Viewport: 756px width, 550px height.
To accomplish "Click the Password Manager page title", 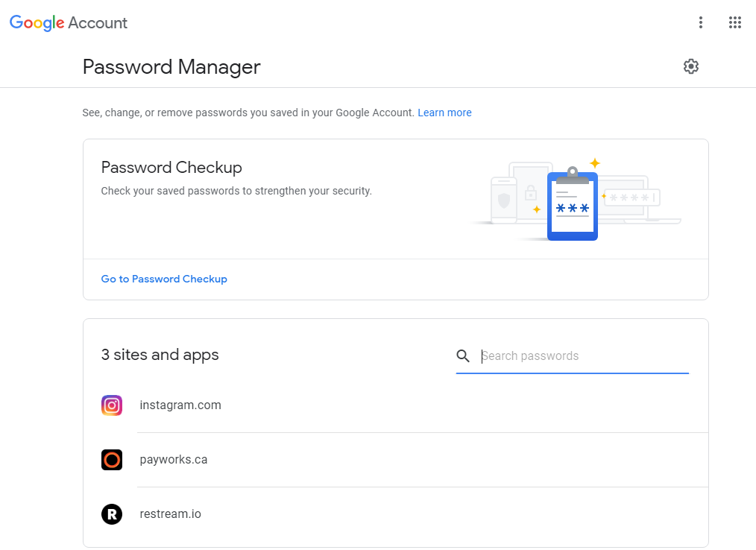I will (x=171, y=67).
